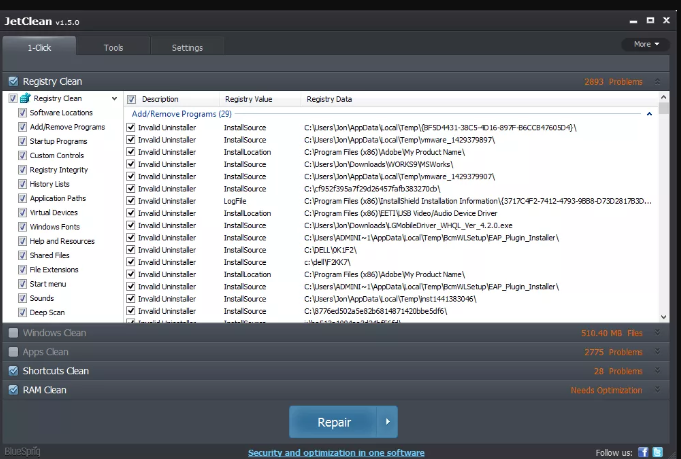
Task: Open the Security and optimization in one software link
Action: click(x=336, y=452)
